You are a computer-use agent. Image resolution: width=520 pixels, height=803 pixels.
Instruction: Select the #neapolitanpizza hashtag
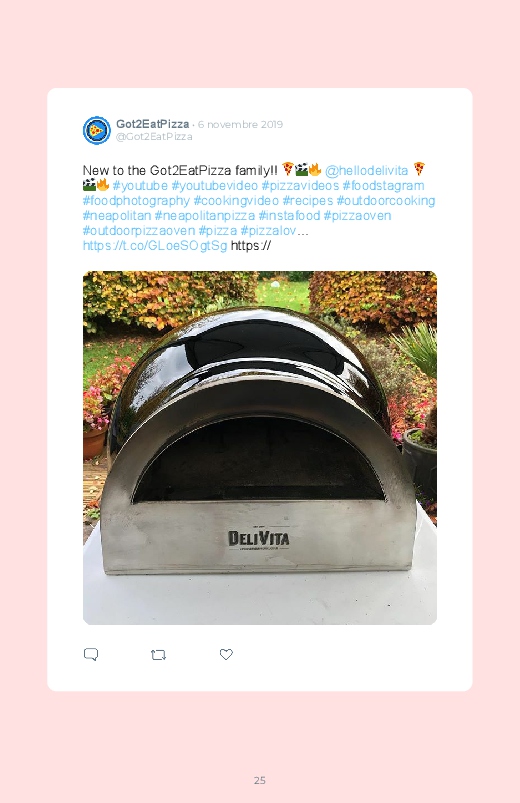pyautogui.click(x=205, y=216)
